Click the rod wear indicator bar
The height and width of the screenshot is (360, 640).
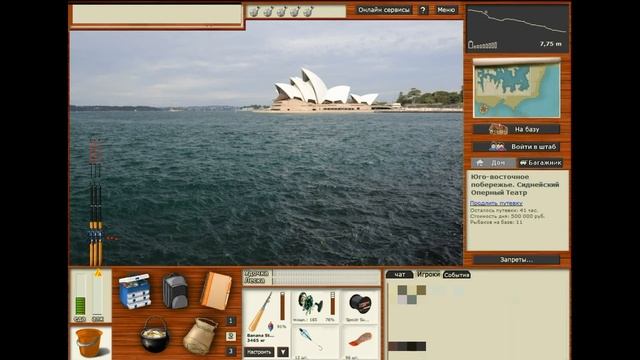coord(282,306)
